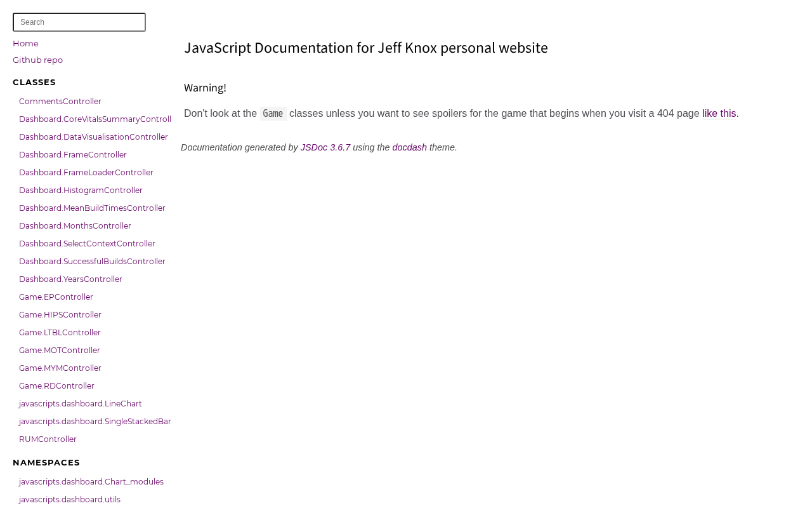812x508 pixels.
Task: Select Game.HIPSController class
Action: 60,315
